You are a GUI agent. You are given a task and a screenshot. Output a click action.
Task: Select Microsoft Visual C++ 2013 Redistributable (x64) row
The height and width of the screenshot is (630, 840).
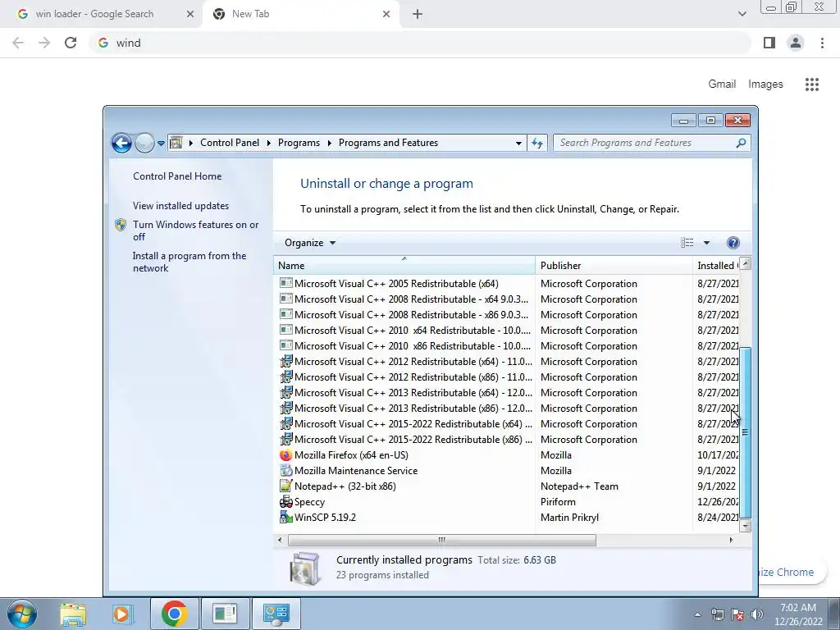tap(506, 393)
